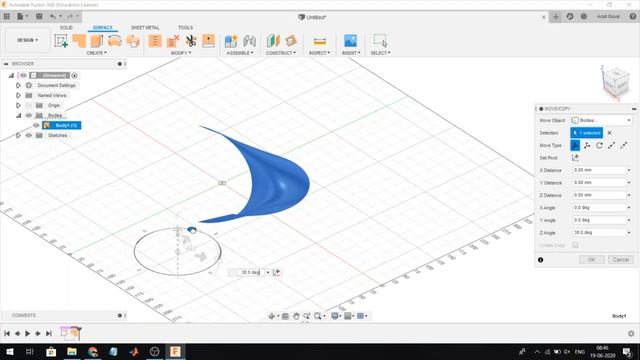Click the ViewCube in the corner

[616, 83]
